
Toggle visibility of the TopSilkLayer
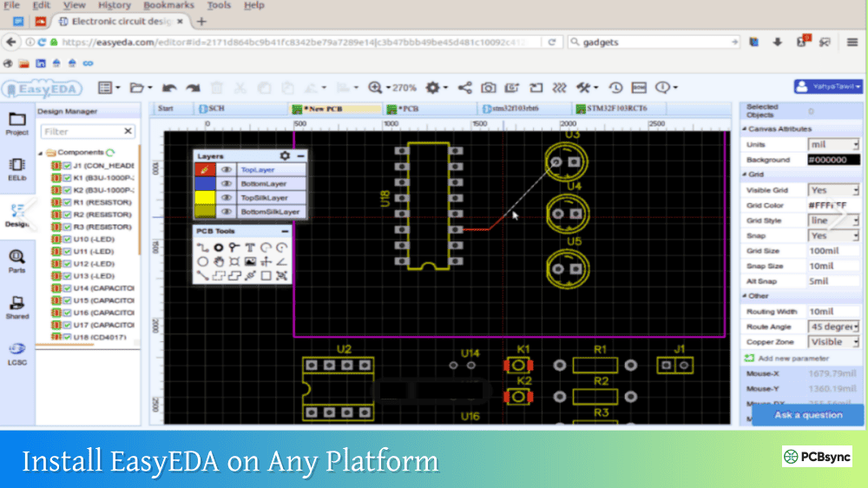[226, 198]
